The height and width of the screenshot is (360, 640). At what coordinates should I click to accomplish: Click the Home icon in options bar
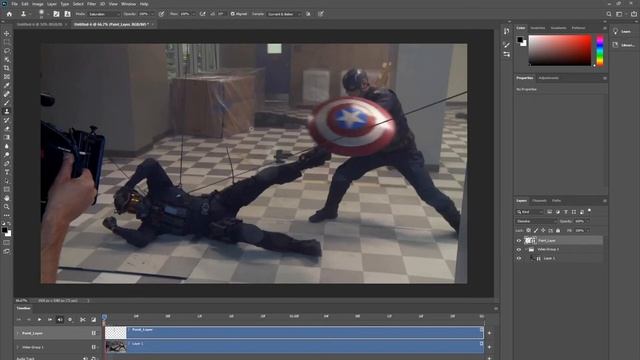(x=9, y=14)
